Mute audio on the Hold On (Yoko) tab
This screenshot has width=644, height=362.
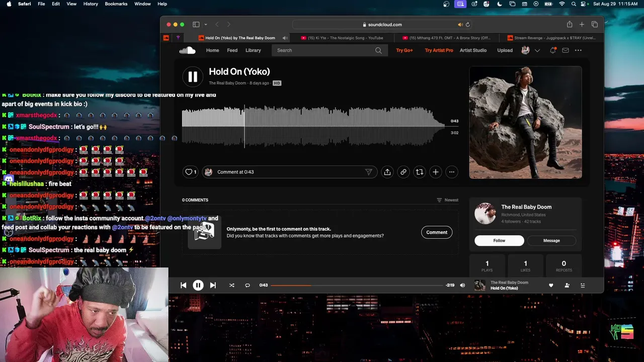[x=285, y=38]
